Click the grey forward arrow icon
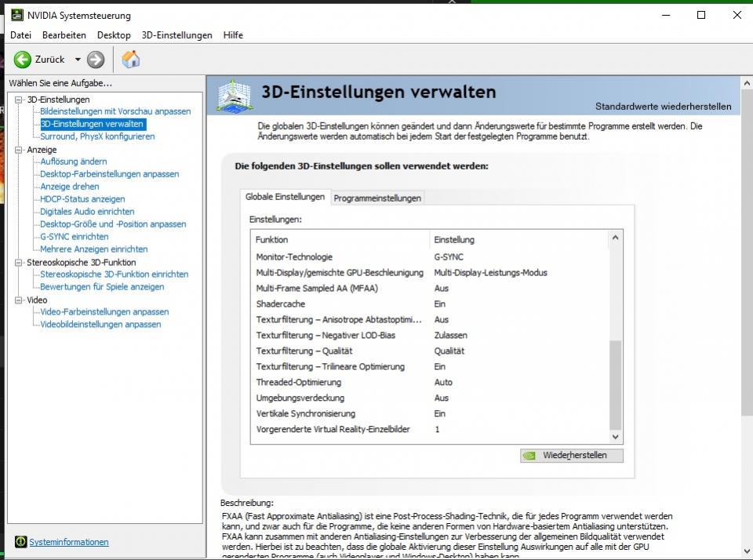Screen dimensions: 753x560 pos(96,60)
